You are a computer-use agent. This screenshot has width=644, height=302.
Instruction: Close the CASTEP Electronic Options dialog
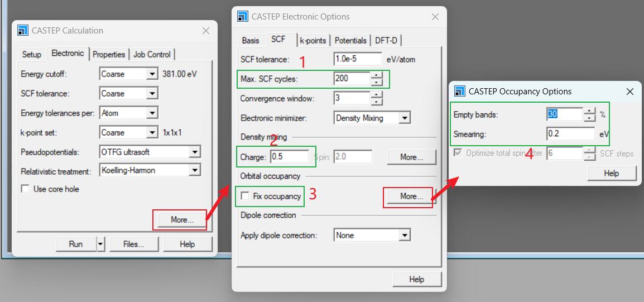pyautogui.click(x=435, y=16)
